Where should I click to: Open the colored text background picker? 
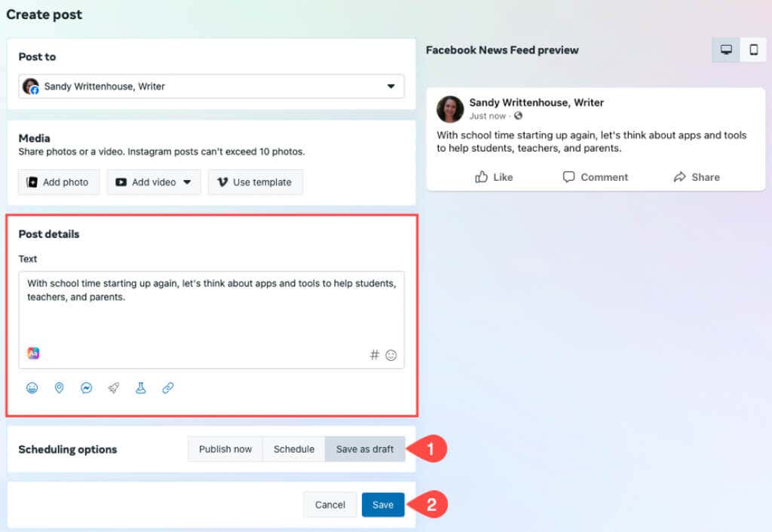(33, 353)
